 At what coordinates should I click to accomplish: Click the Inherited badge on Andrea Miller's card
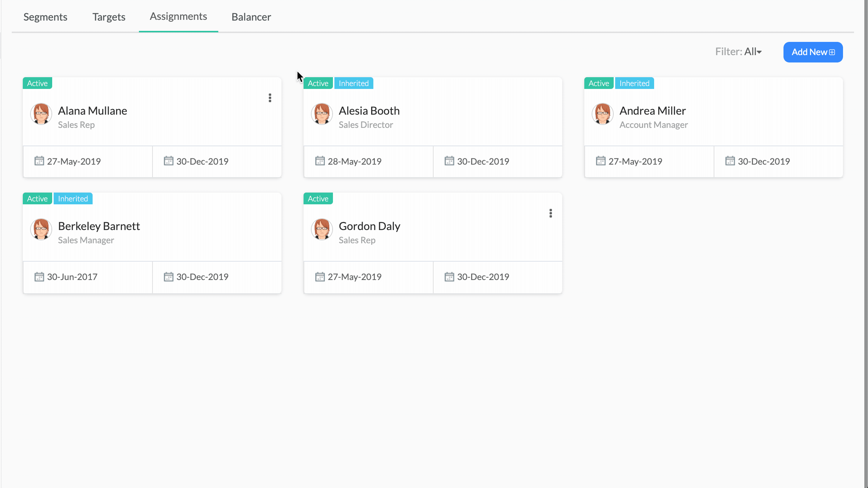click(635, 83)
